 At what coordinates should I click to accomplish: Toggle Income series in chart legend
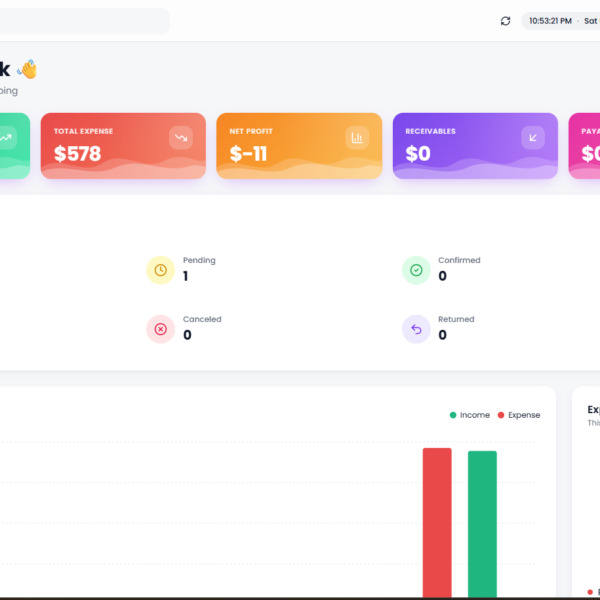[470, 415]
